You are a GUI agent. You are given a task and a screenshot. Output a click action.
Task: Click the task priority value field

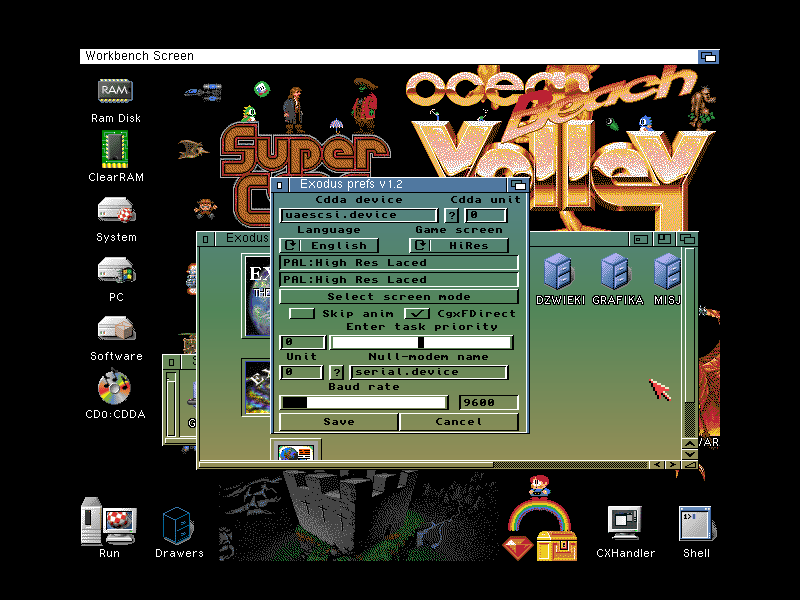click(303, 342)
